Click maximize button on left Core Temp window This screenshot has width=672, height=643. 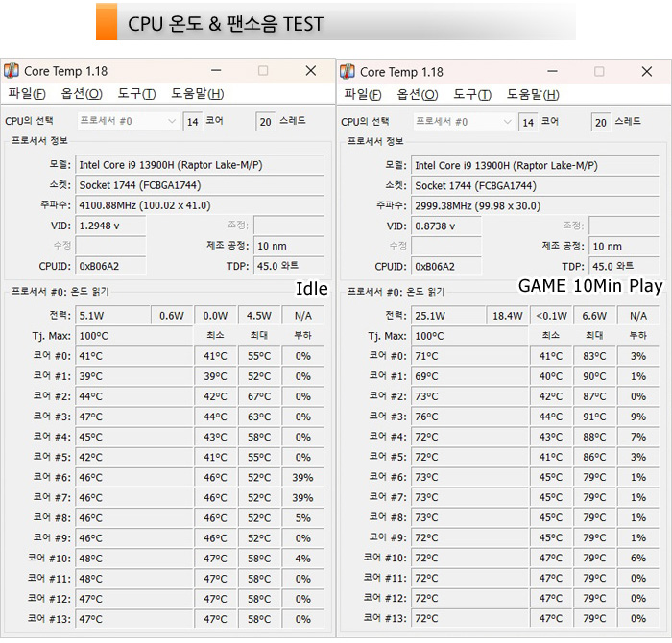click(263, 71)
